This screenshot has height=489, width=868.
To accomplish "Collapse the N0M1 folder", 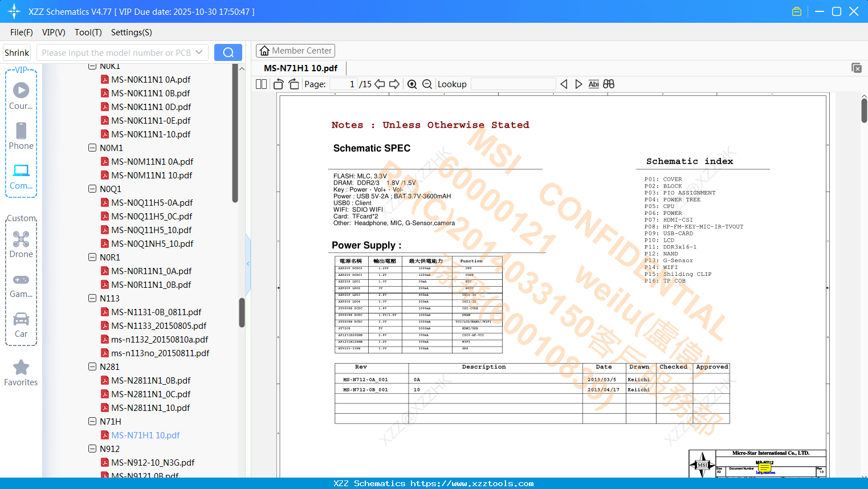I will point(92,148).
